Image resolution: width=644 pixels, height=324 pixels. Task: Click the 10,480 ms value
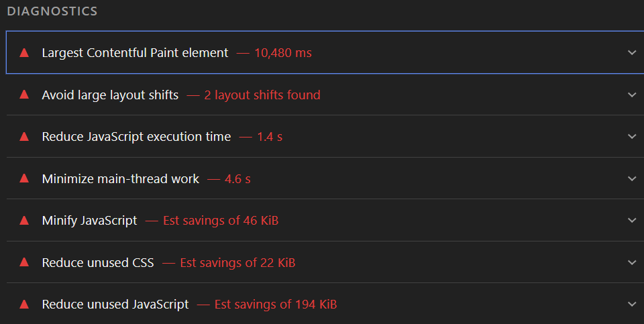point(282,52)
